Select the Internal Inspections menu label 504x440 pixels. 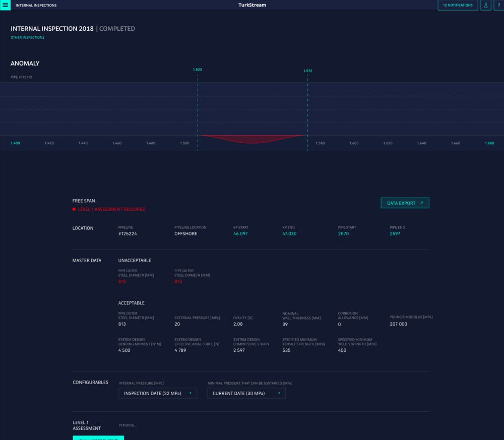(36, 5)
